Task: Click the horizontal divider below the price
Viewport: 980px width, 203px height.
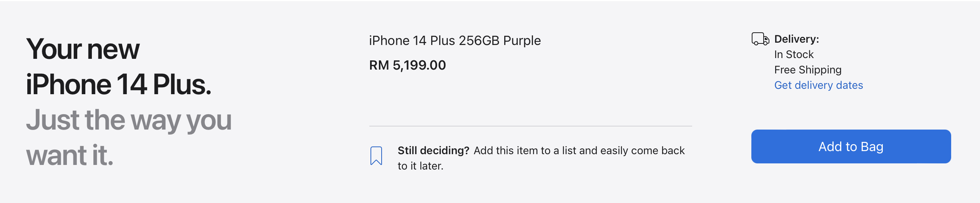Action: [530, 126]
